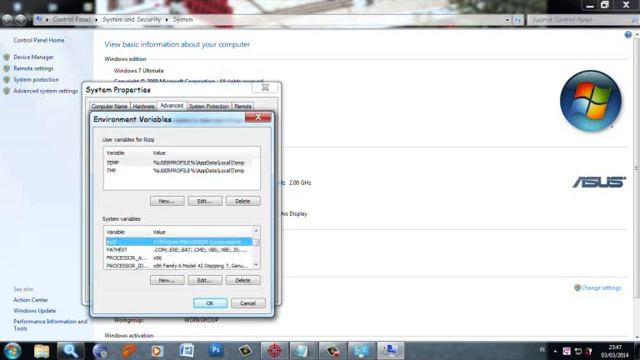
Task: Expand the address bar history dropdown
Action: coord(507,20)
